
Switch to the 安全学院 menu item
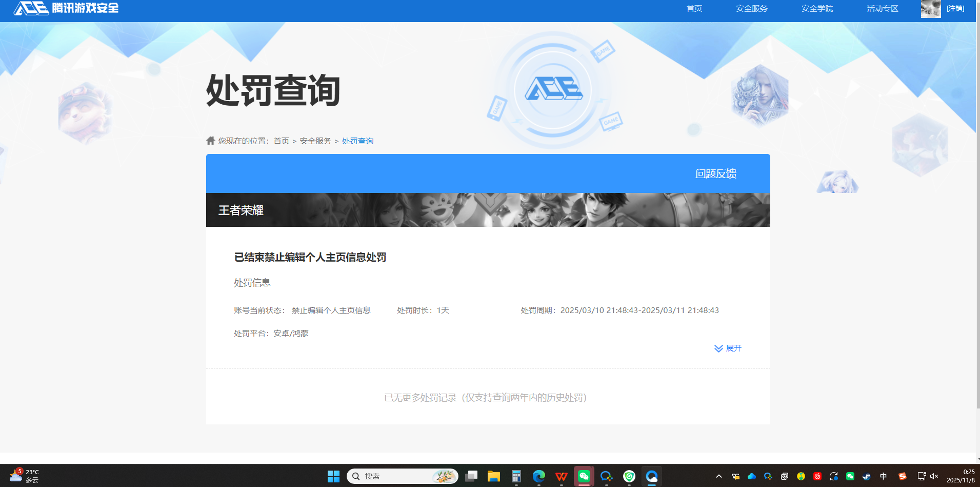816,8
